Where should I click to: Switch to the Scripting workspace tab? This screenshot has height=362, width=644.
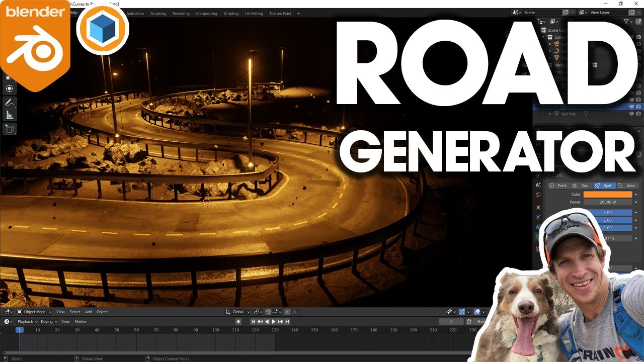click(x=231, y=14)
